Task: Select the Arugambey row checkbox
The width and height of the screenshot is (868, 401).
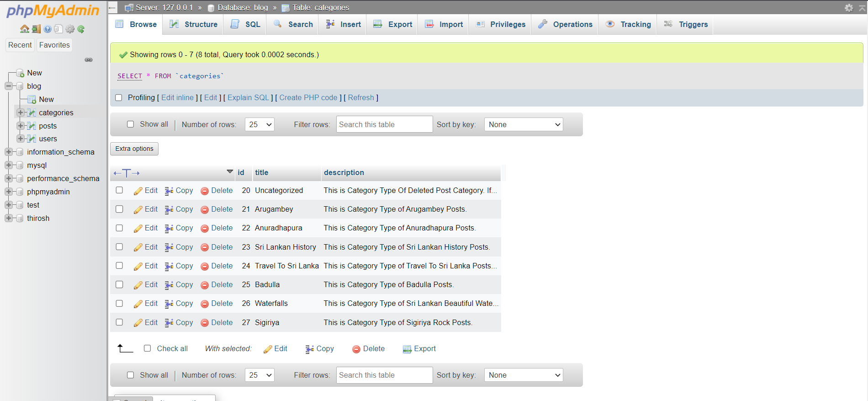Action: click(x=120, y=209)
